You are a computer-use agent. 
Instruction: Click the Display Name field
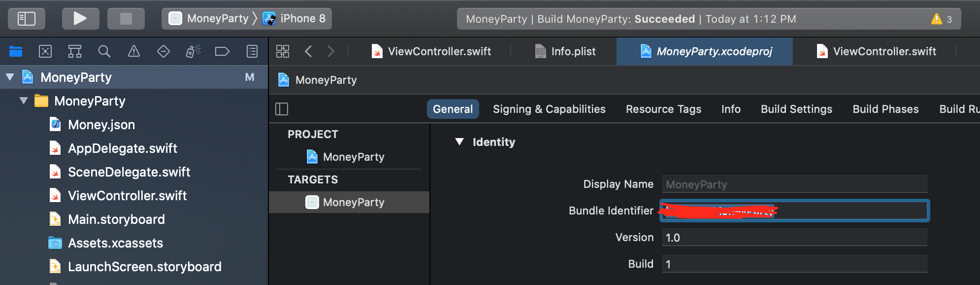(x=794, y=184)
